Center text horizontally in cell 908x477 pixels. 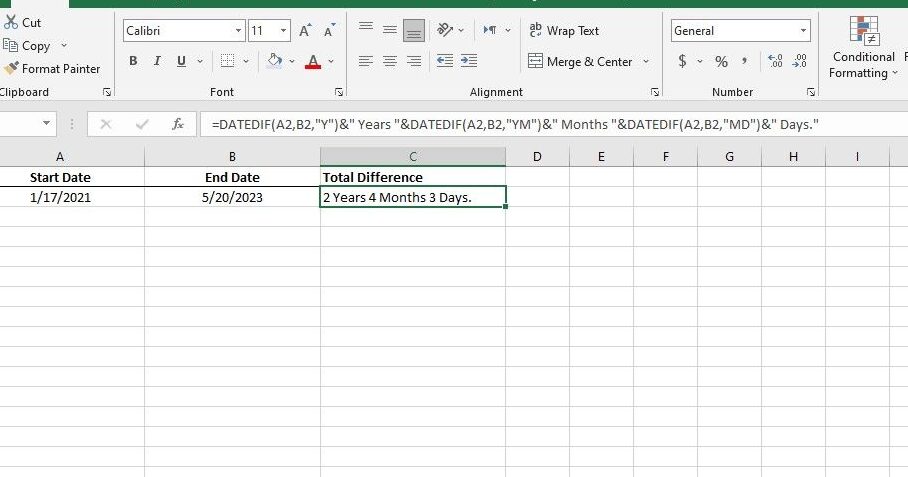390,61
